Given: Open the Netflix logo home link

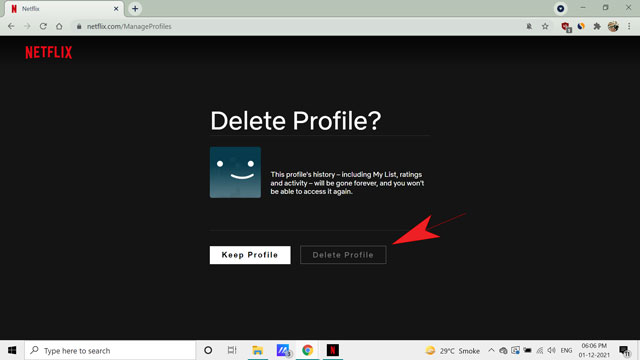Looking at the screenshot, I should click(49, 52).
